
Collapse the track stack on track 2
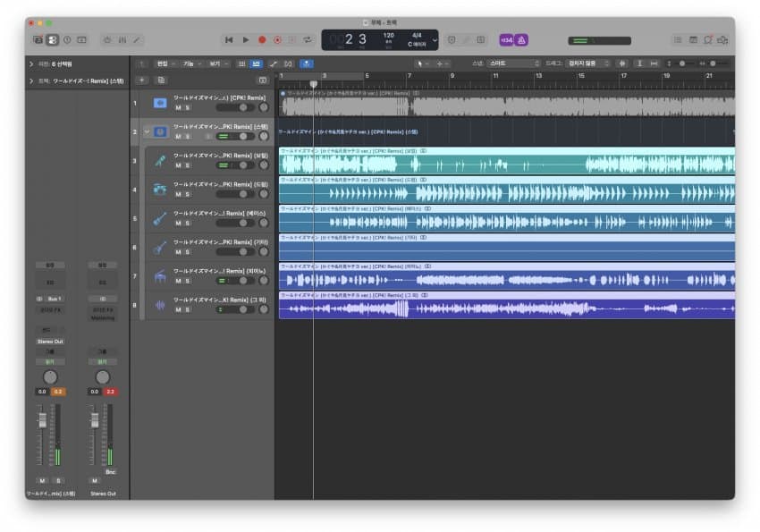pyautogui.click(x=147, y=132)
